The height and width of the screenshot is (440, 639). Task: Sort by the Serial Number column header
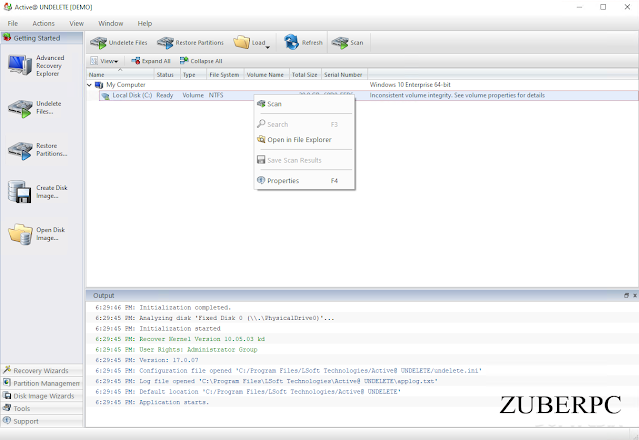click(344, 75)
